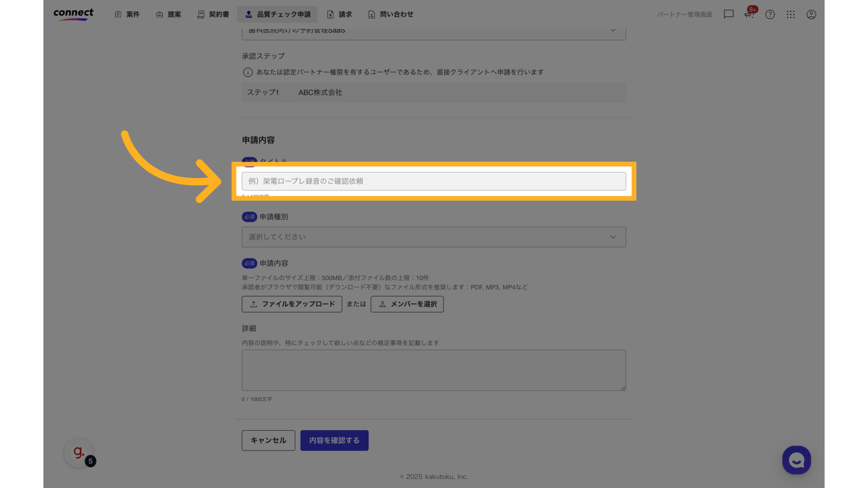Screen dimensions: 868x488
Task: Switch to the 品質チェック申請 tab
Action: pos(277,14)
